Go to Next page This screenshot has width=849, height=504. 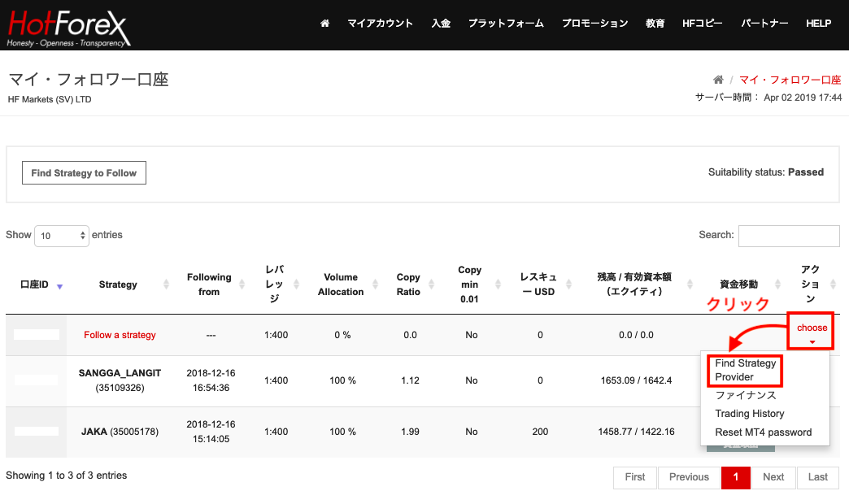773,477
